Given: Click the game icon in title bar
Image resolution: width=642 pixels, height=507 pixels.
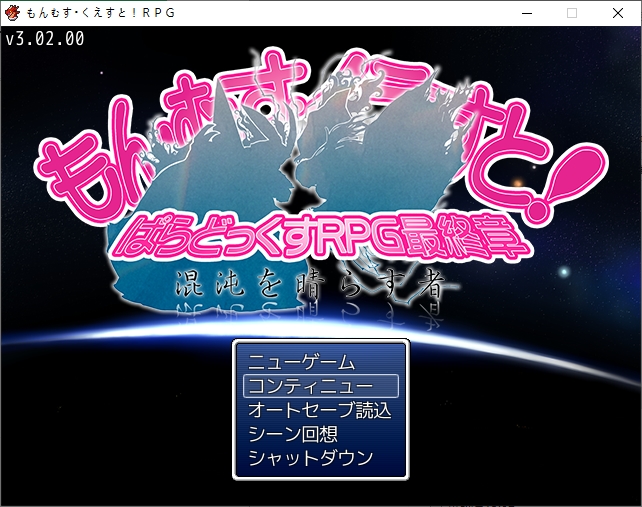Looking at the screenshot, I should pyautogui.click(x=12, y=13).
